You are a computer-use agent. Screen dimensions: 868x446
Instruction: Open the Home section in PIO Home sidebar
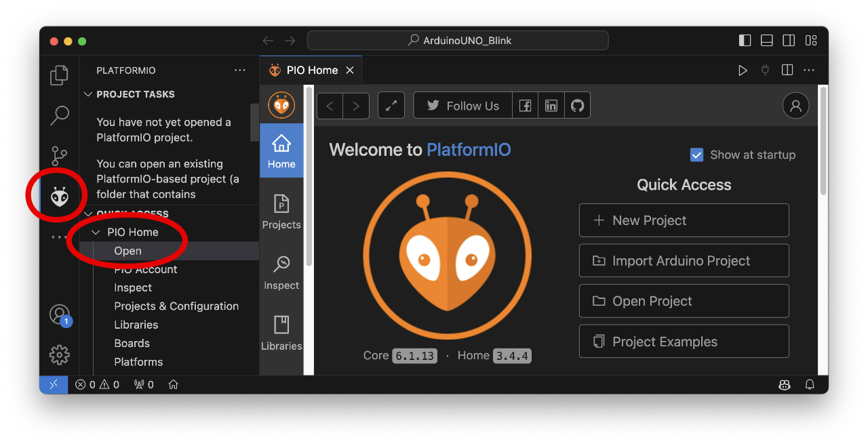[x=281, y=150]
